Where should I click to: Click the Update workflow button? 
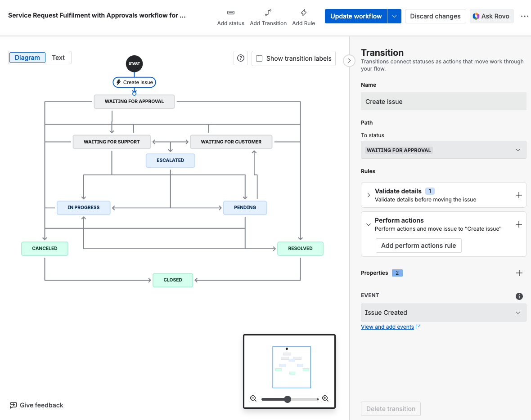355,16
